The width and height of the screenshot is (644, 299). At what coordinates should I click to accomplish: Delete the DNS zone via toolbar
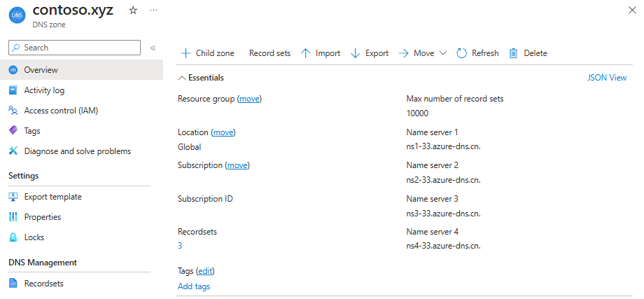coord(528,53)
